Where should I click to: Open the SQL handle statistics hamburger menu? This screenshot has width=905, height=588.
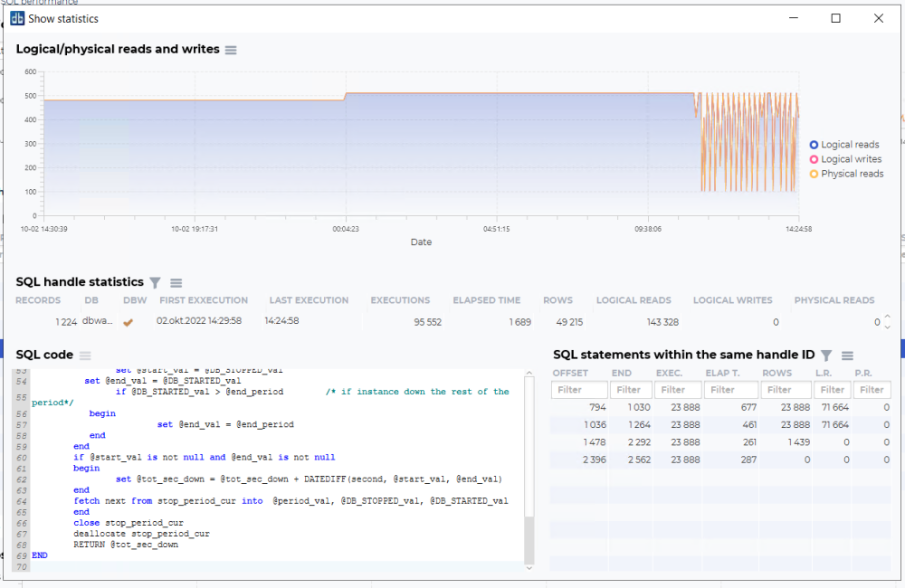point(176,283)
